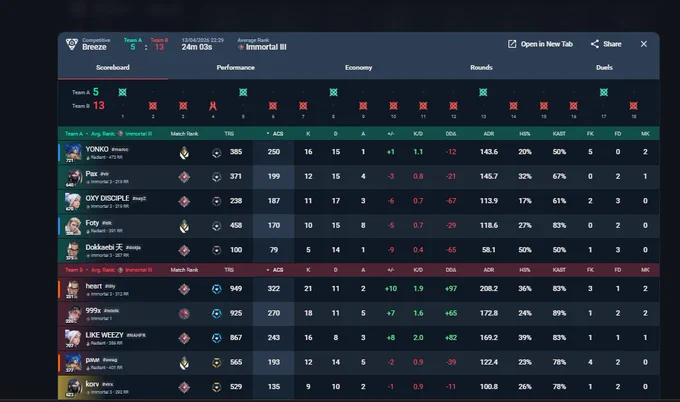Select round 1 win marker for Team A
The height and width of the screenshot is (402, 680).
(x=123, y=92)
